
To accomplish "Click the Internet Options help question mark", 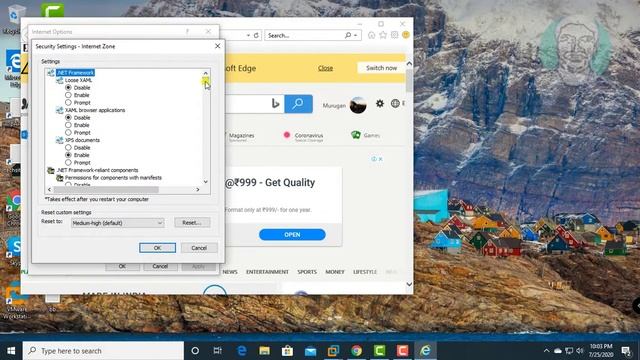I will click(x=187, y=31).
